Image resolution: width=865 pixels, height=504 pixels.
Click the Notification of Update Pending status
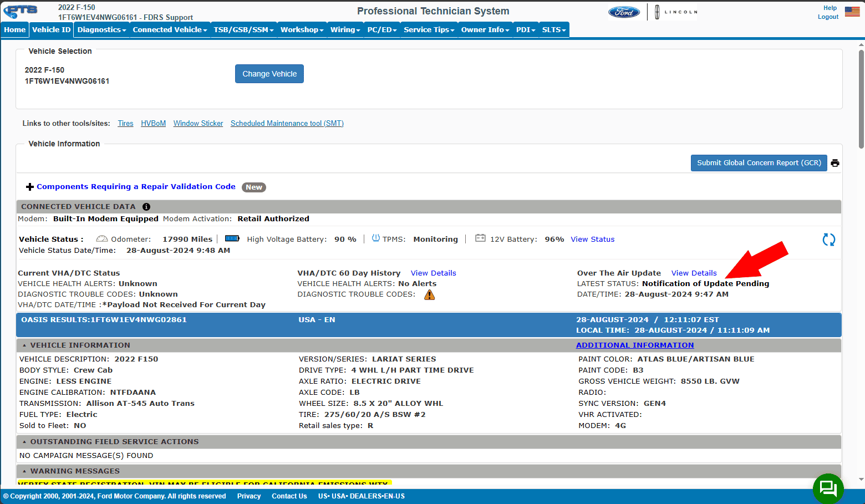(x=705, y=284)
